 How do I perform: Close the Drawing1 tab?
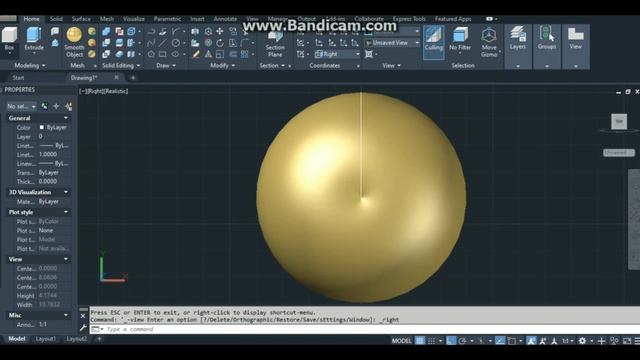(x=116, y=77)
